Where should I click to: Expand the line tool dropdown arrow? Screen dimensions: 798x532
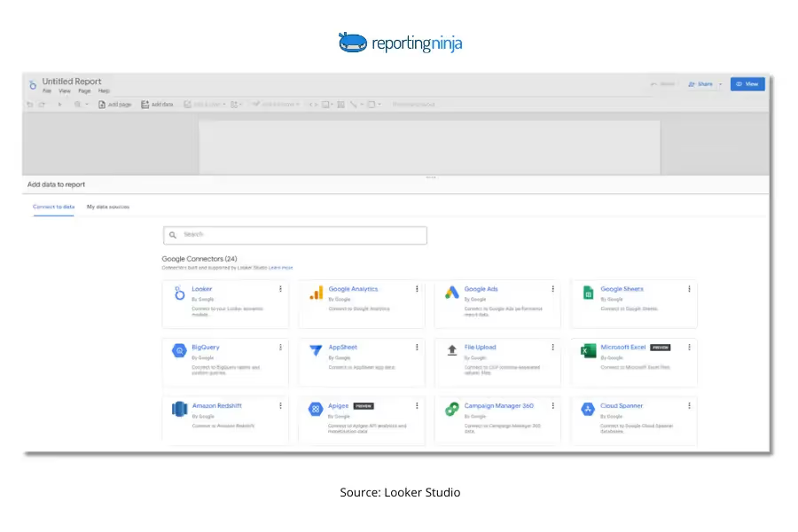pyautogui.click(x=362, y=105)
